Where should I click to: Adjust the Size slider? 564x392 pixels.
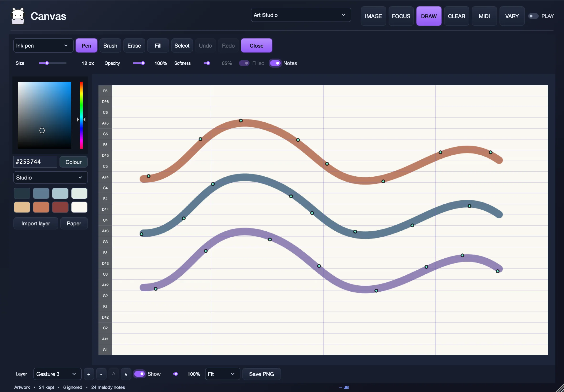click(x=53, y=63)
